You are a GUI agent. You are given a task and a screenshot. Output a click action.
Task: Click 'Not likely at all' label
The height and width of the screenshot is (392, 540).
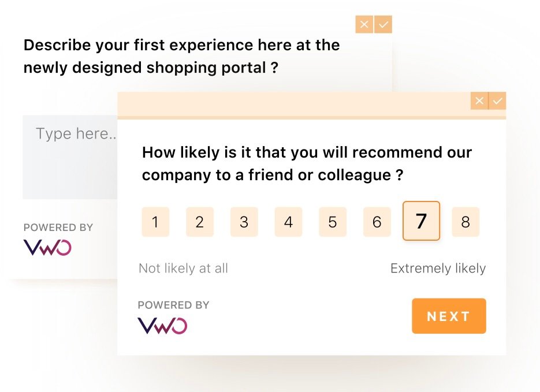[183, 268]
